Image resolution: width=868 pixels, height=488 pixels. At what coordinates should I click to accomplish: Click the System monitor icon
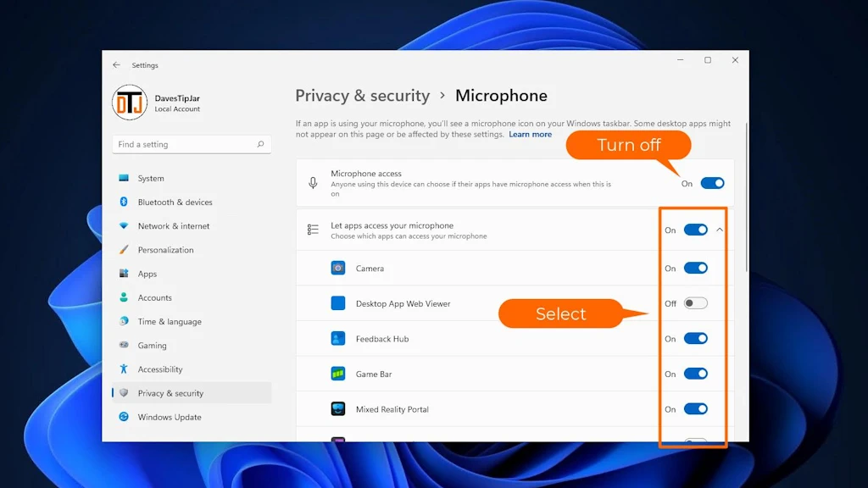pyautogui.click(x=124, y=178)
